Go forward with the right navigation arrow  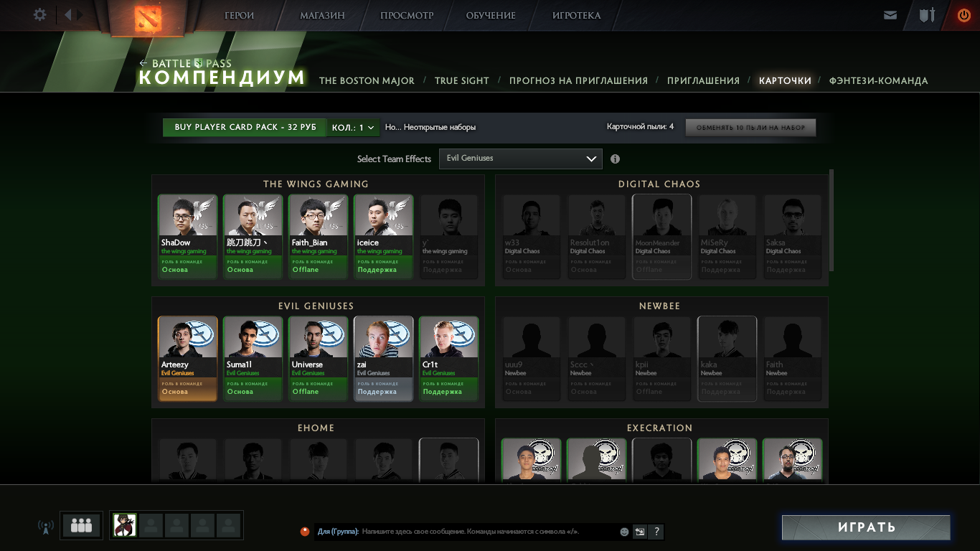80,14
